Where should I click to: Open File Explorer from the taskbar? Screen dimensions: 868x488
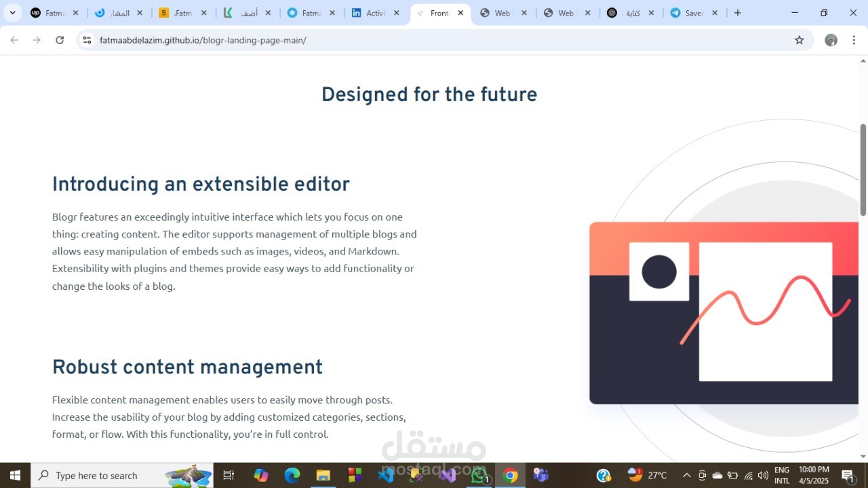click(x=323, y=475)
